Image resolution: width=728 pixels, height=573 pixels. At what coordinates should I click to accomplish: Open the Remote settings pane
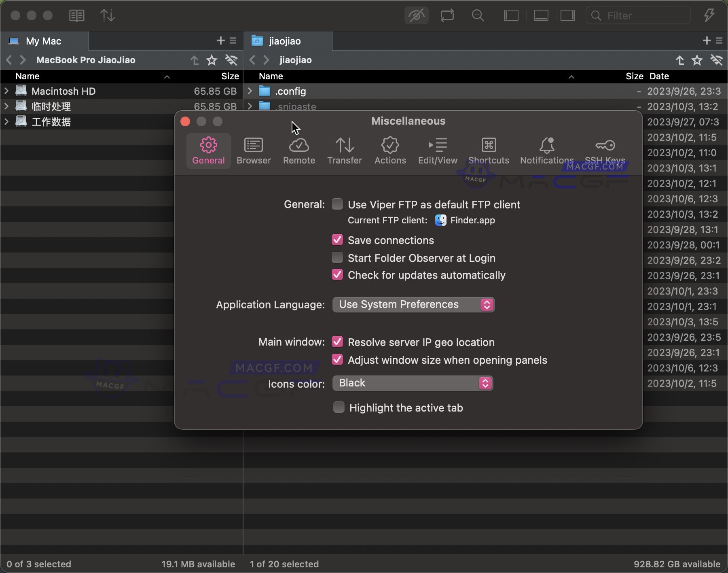click(299, 151)
